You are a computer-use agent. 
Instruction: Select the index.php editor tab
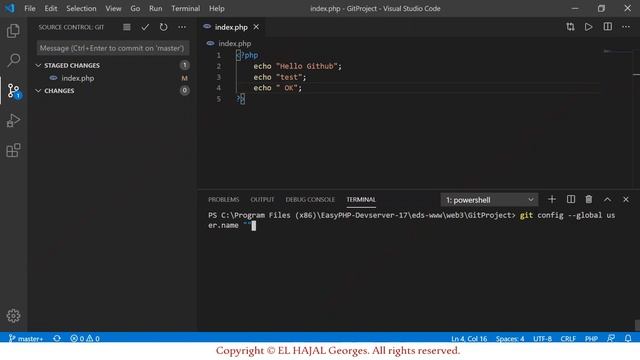[x=231, y=27]
